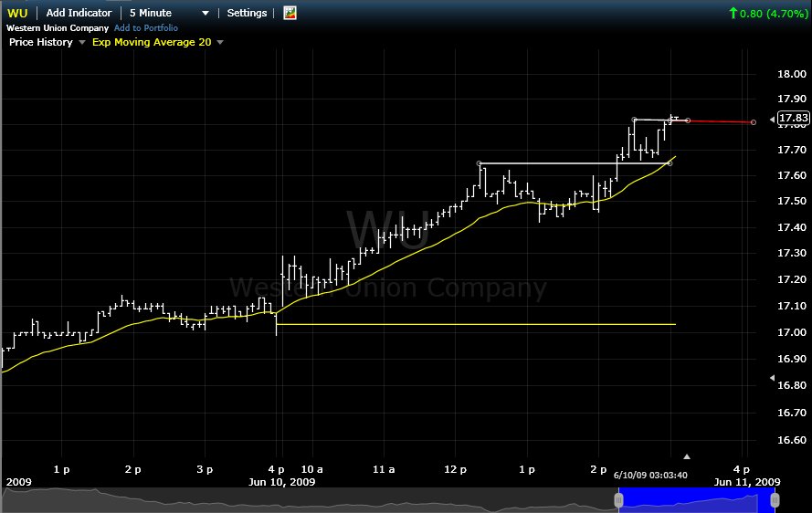Click the 17.83 current price label

(794, 118)
